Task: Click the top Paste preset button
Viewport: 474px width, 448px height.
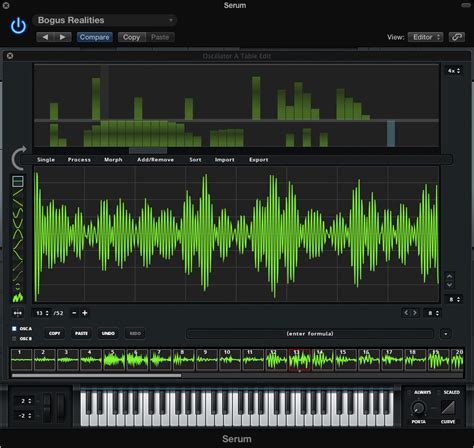Action: [160, 37]
